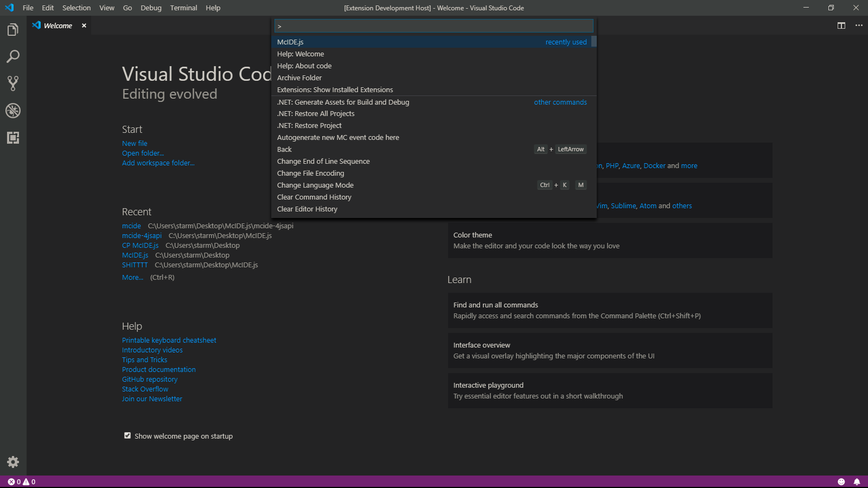Open Printable keyboard cheatsheet link
Viewport: 868px width, 488px height.
coord(169,340)
